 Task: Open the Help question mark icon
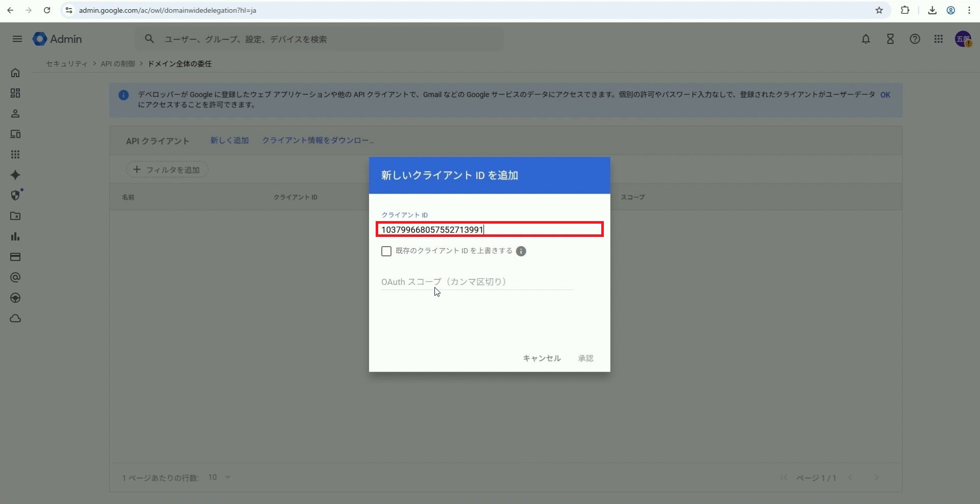pyautogui.click(x=915, y=39)
